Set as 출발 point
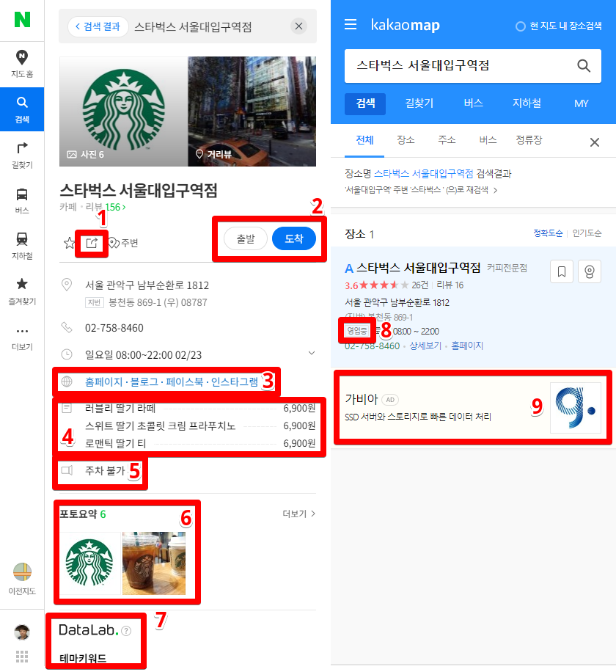The image size is (616, 672). [246, 238]
